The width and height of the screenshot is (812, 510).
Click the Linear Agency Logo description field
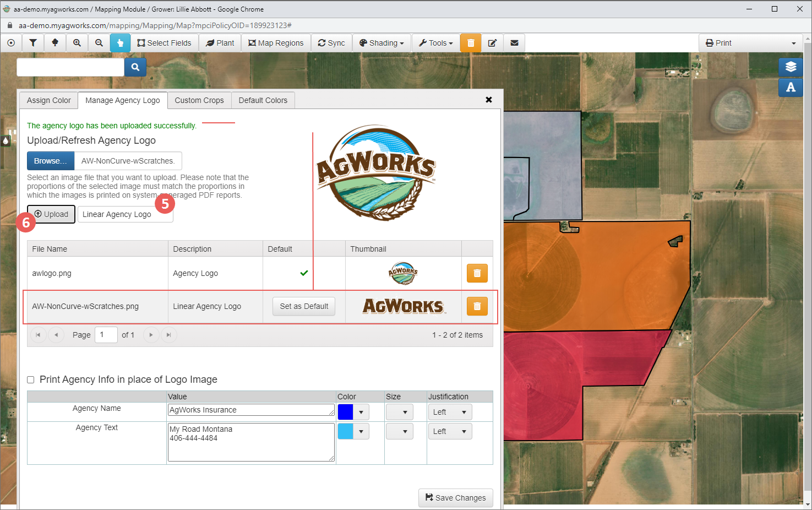tap(126, 214)
